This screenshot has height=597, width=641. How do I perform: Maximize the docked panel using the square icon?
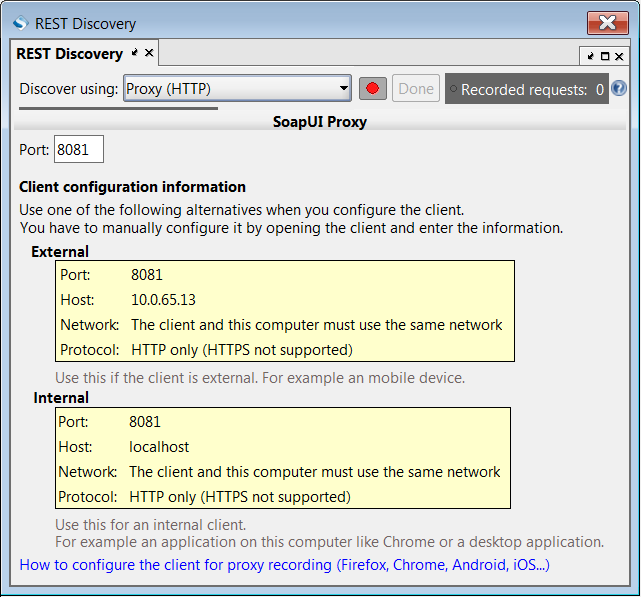[605, 56]
